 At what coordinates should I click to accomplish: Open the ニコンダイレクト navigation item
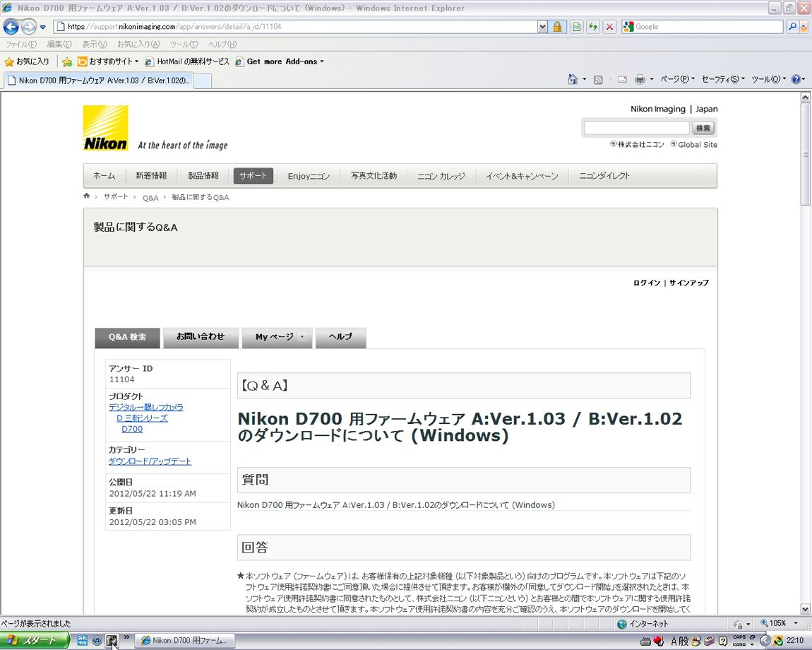(604, 176)
